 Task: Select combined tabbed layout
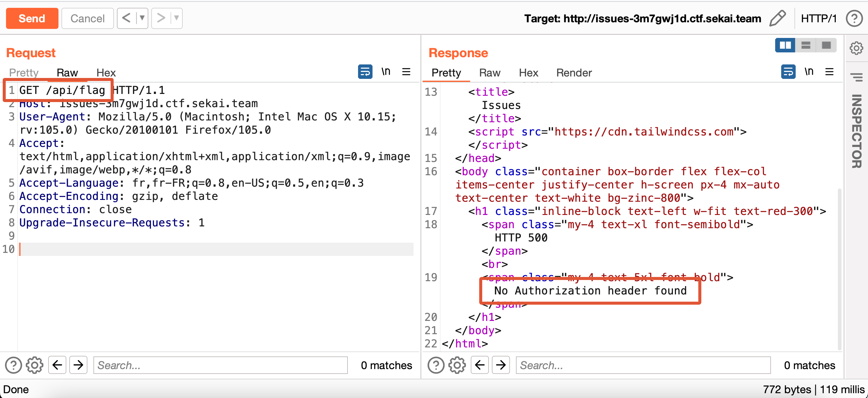pos(826,45)
